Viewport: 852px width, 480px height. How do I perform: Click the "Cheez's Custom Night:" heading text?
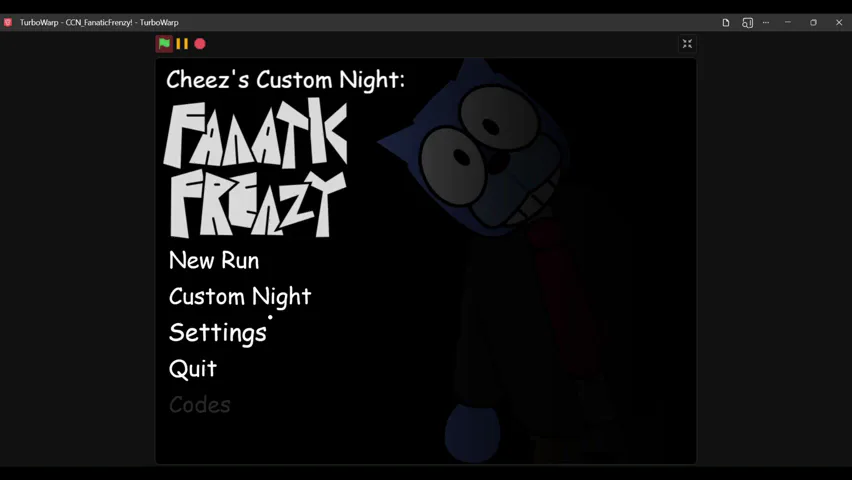coord(285,80)
